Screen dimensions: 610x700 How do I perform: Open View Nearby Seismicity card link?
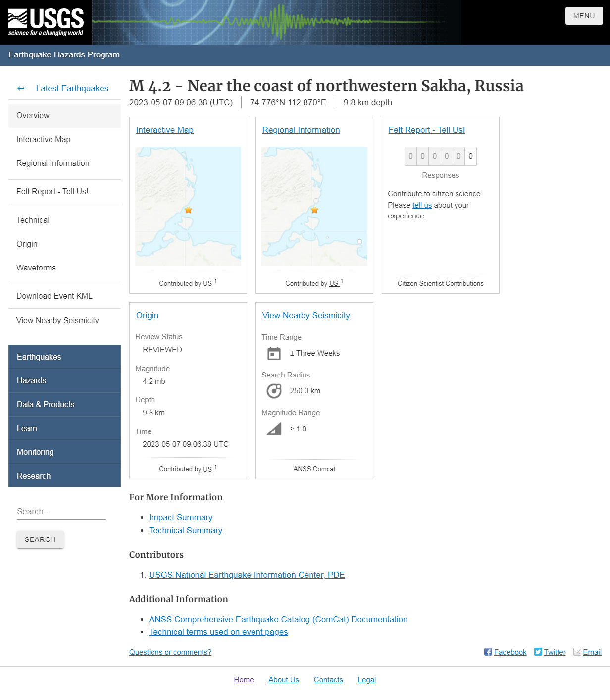tap(306, 315)
